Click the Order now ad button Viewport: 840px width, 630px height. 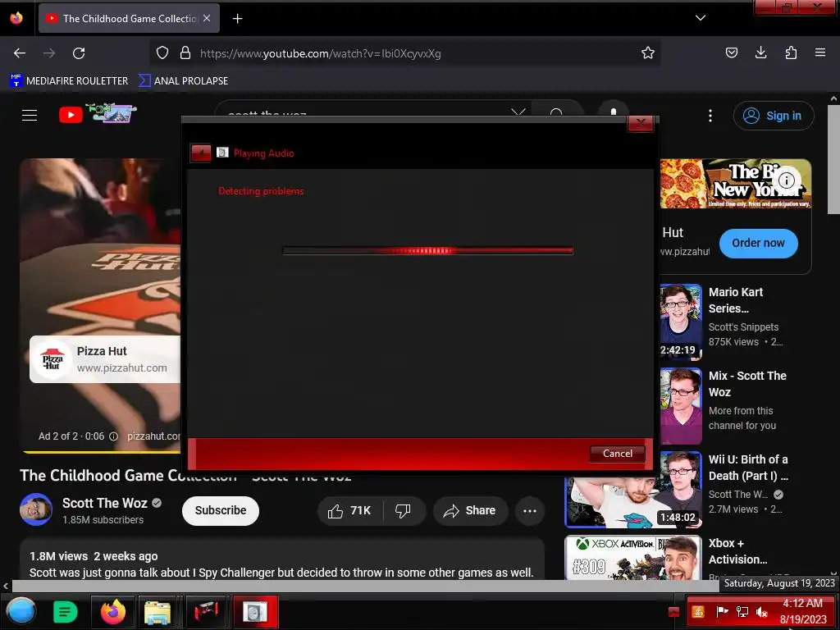coord(758,243)
